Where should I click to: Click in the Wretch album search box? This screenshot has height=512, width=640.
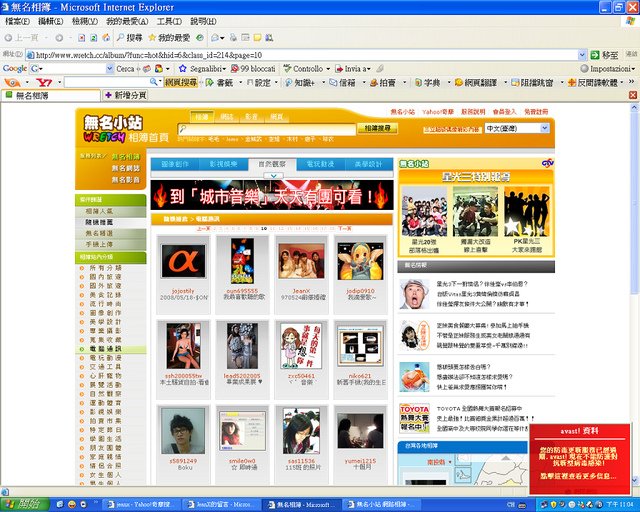267,129
